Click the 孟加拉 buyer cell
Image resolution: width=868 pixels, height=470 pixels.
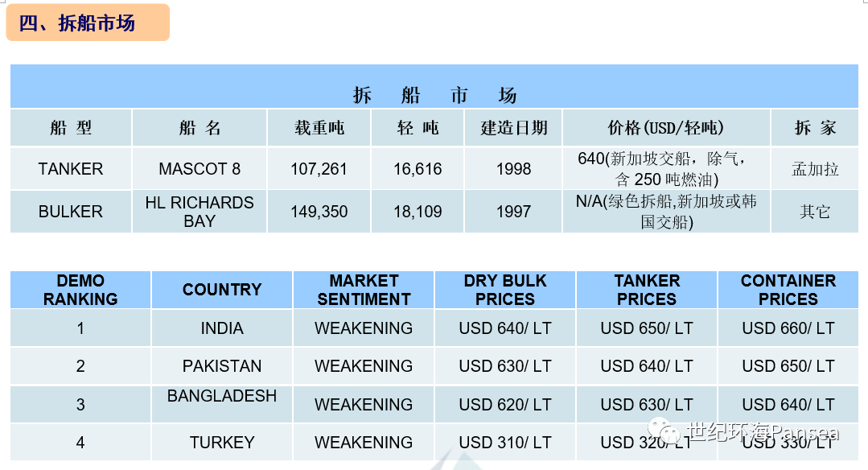click(815, 169)
